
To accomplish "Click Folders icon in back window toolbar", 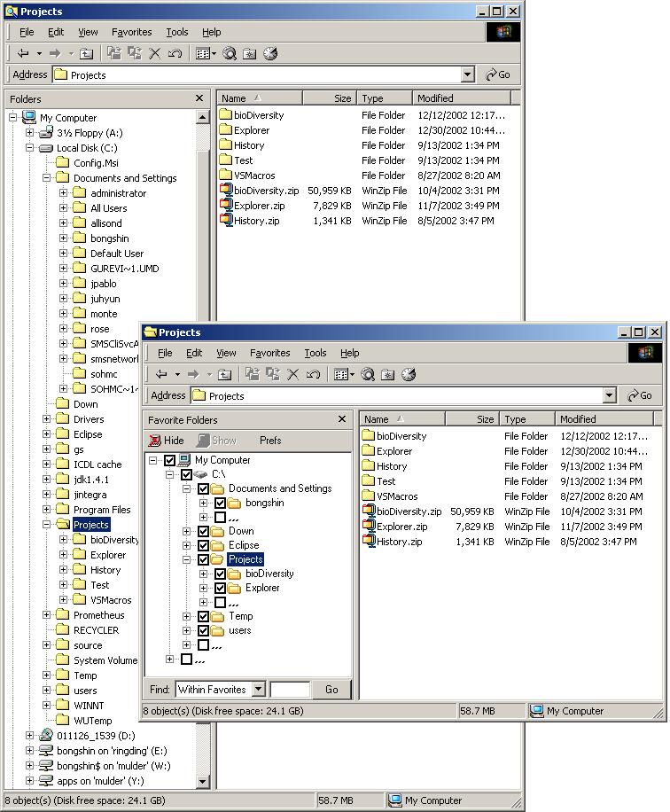I will click(250, 53).
